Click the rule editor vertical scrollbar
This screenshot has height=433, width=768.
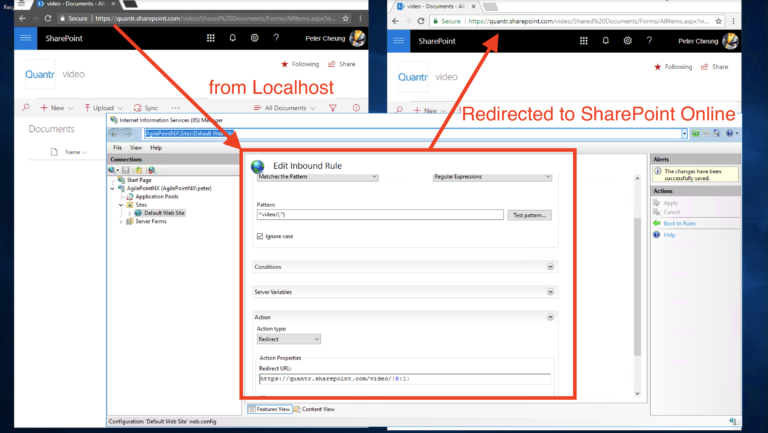(637, 287)
